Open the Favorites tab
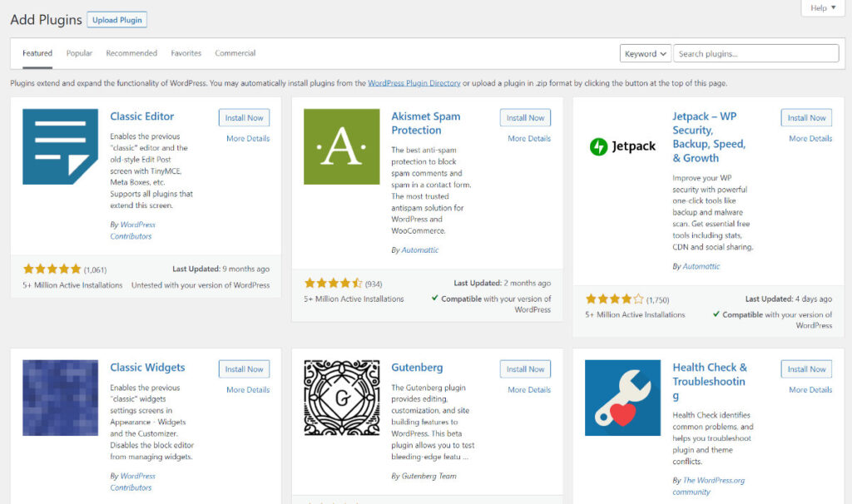The image size is (852, 504). 186,53
